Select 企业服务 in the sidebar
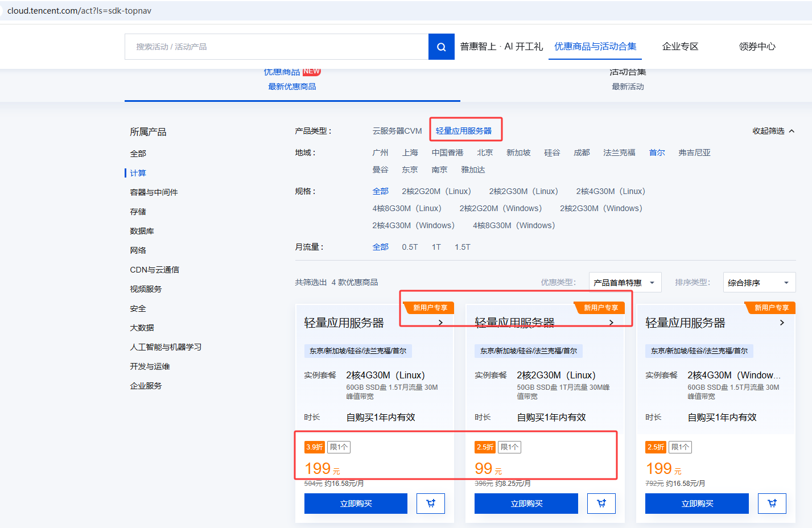Viewport: 812px width, 528px height. point(146,386)
